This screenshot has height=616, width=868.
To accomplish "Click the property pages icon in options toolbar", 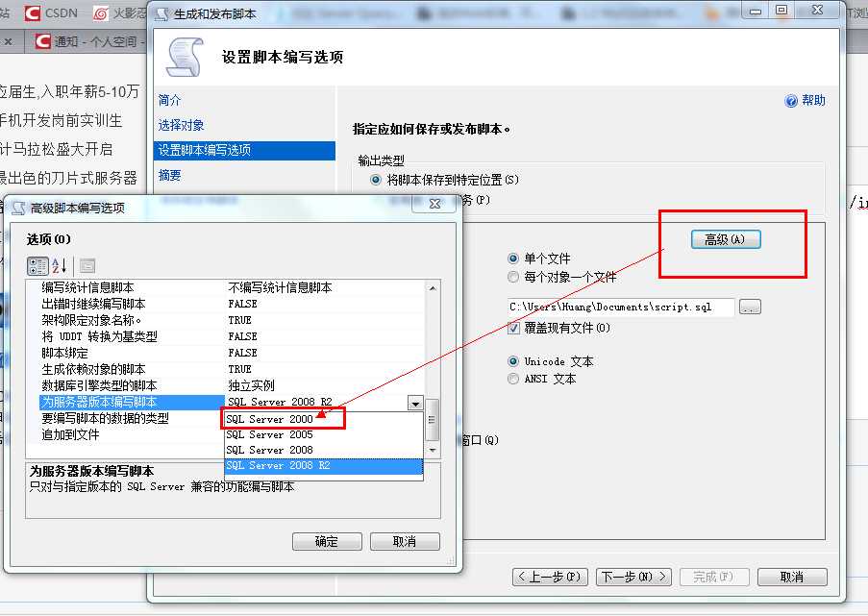I will pyautogui.click(x=87, y=266).
